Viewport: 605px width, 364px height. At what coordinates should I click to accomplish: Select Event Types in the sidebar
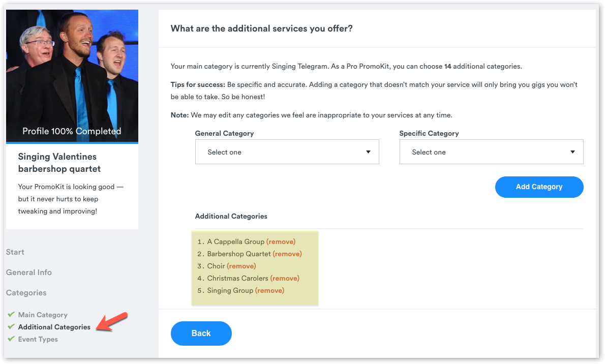click(38, 339)
